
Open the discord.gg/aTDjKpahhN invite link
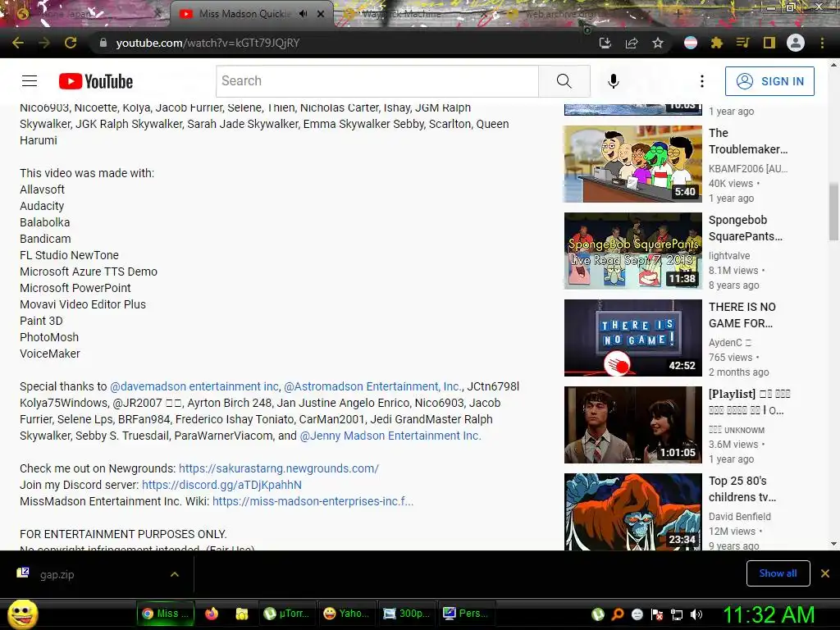pyautogui.click(x=221, y=485)
